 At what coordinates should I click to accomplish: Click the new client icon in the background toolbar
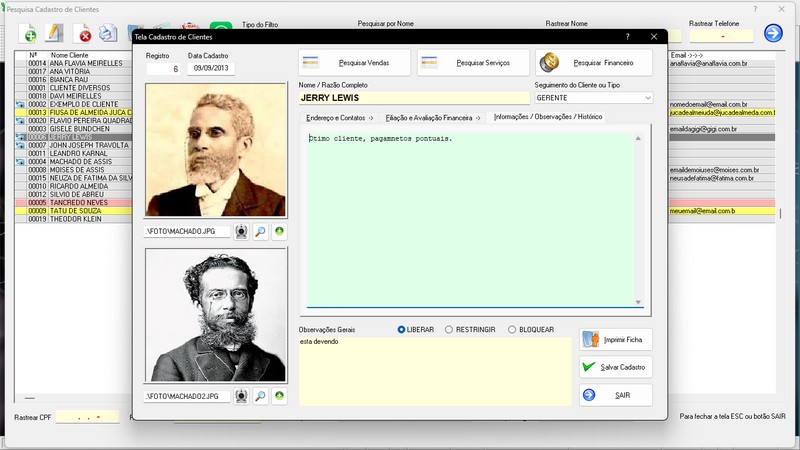(x=28, y=34)
